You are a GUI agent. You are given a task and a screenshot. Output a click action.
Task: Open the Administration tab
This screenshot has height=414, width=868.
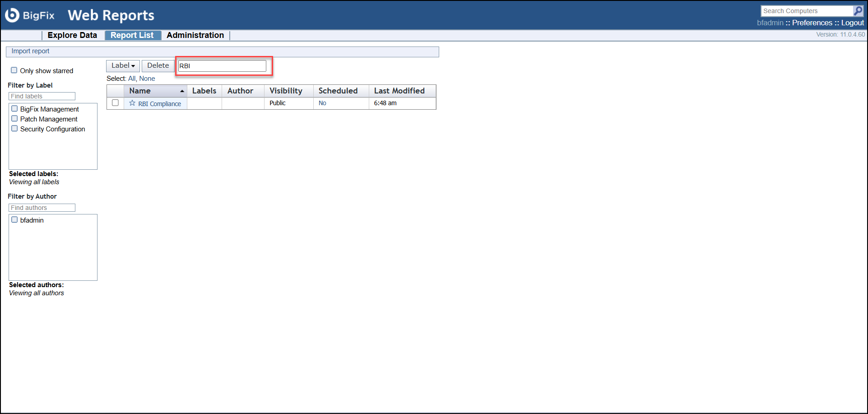[195, 35]
